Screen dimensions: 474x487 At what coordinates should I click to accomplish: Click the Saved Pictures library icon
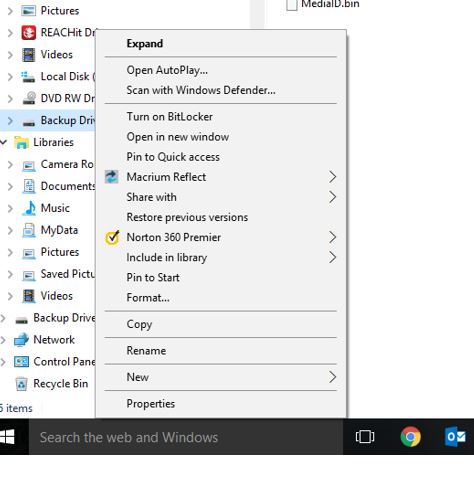29,275
